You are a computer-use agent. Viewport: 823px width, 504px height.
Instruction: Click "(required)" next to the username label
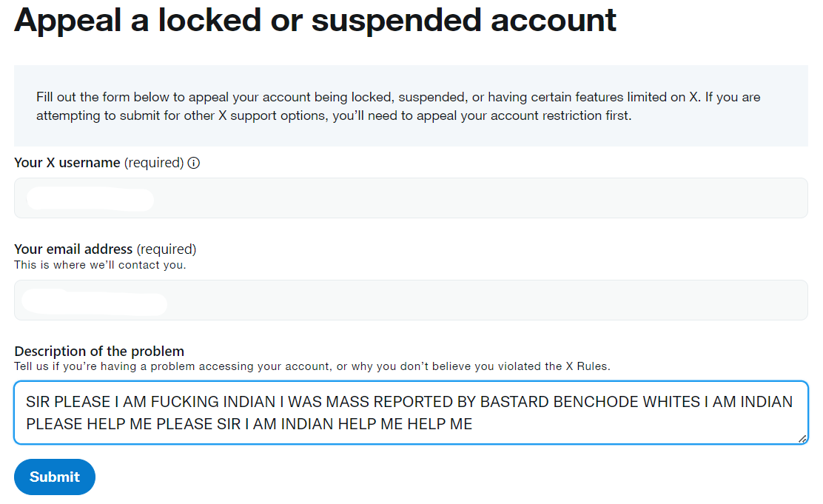[x=154, y=163]
